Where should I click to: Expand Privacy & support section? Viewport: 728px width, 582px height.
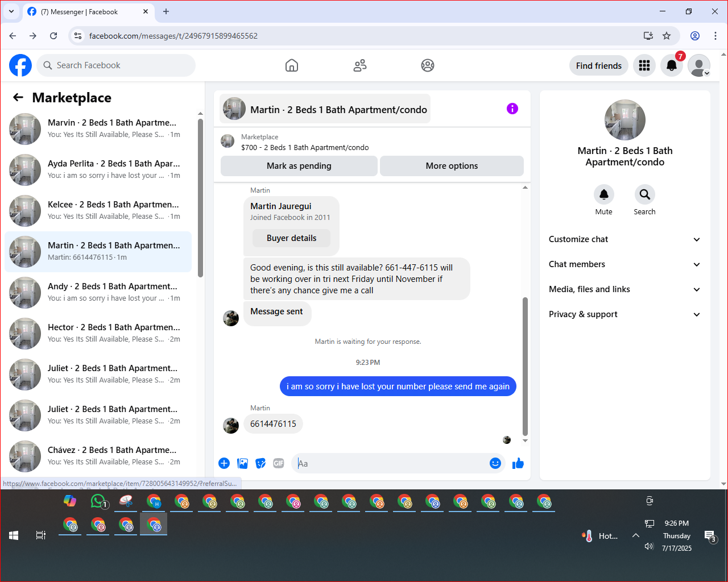click(625, 314)
